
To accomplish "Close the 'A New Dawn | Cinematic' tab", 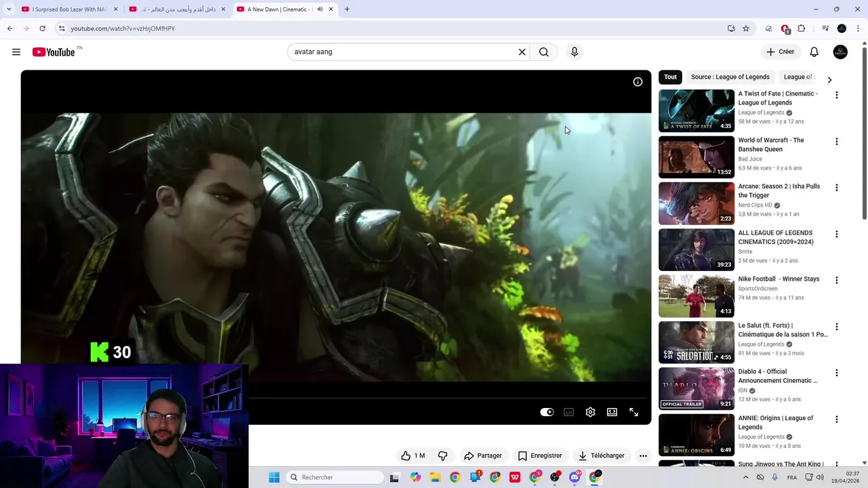I will tap(331, 9).
